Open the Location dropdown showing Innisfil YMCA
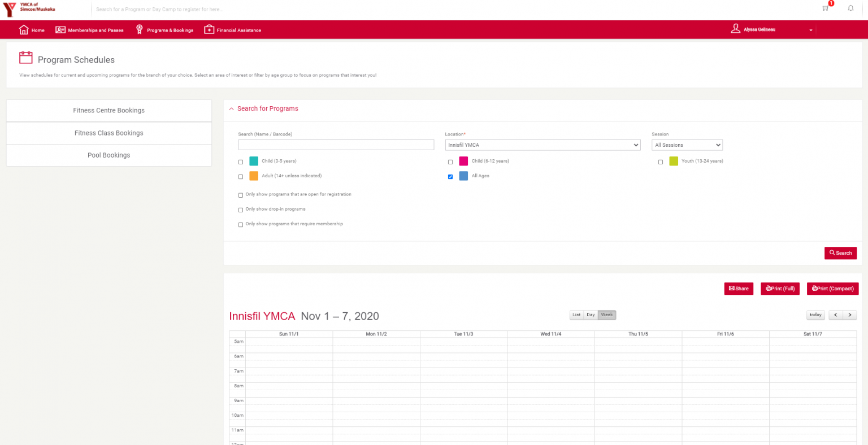The height and width of the screenshot is (445, 868). pos(542,145)
